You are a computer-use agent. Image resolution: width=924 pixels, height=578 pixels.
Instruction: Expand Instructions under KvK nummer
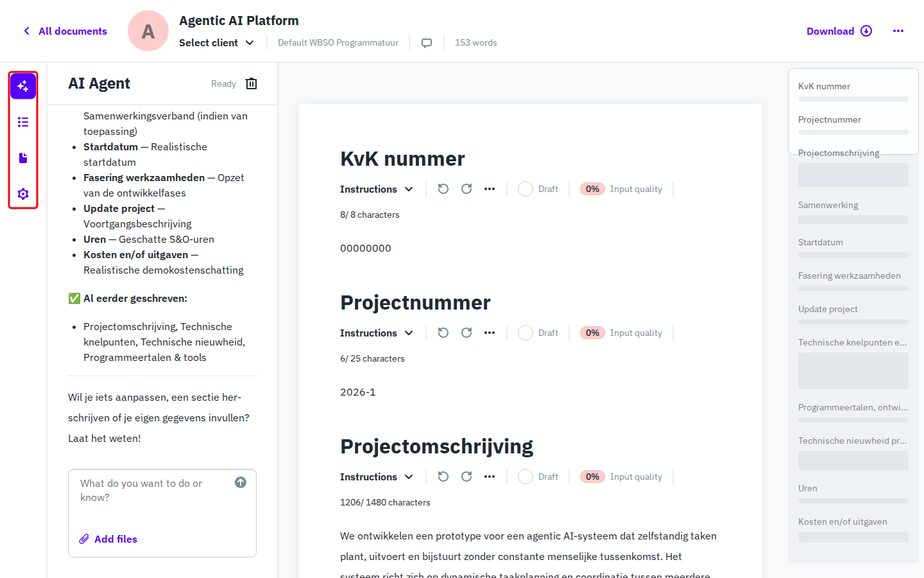point(377,189)
